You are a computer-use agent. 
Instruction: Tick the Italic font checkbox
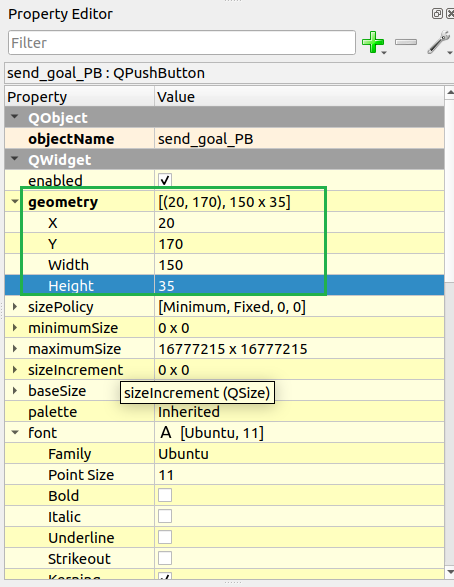165,516
